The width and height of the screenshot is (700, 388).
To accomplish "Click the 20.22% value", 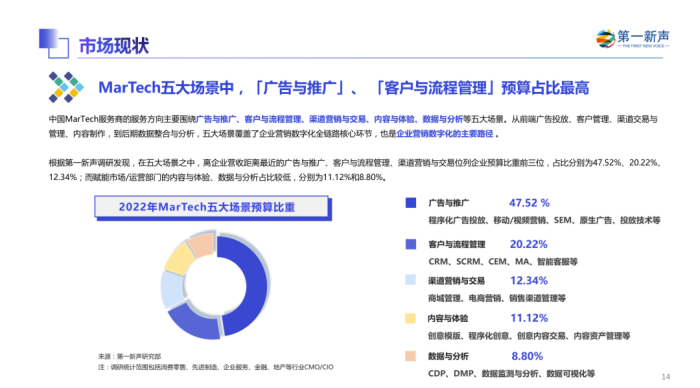I will click(x=529, y=244).
